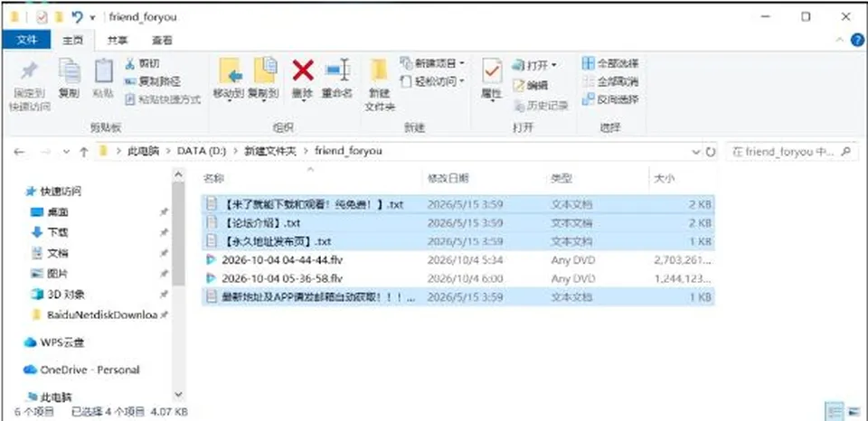Viewport: 868px width, 421px height.
Task: Click 编辑 edit in the ribbon
Action: (x=531, y=85)
